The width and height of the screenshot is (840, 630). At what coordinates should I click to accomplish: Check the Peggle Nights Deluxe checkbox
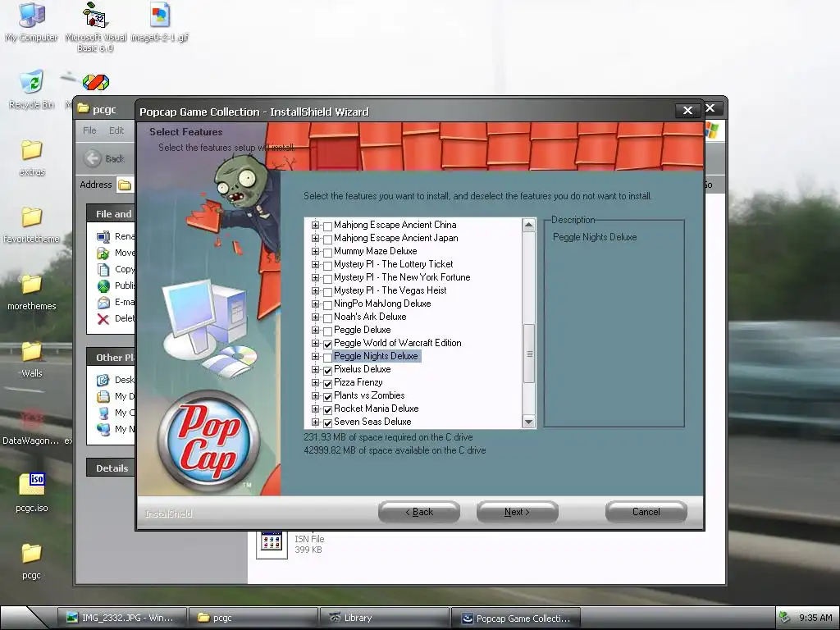[328, 357]
